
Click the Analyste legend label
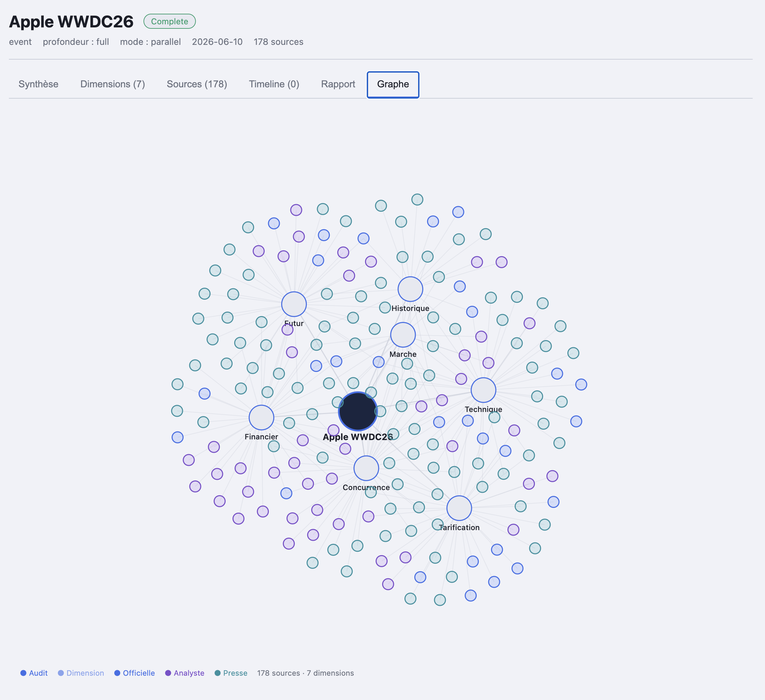189,673
